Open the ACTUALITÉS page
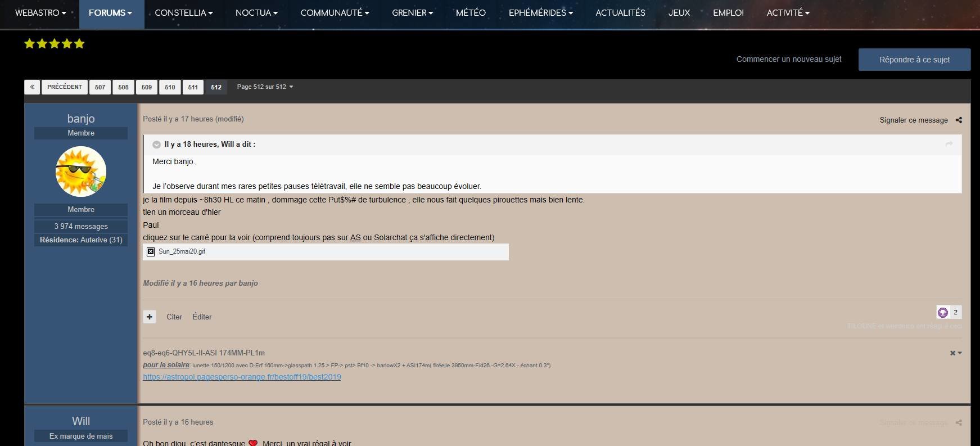This screenshot has width=980, height=446. click(x=620, y=13)
